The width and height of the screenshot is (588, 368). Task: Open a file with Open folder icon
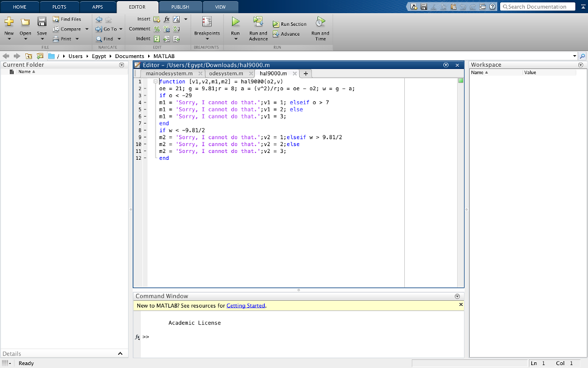tap(25, 22)
